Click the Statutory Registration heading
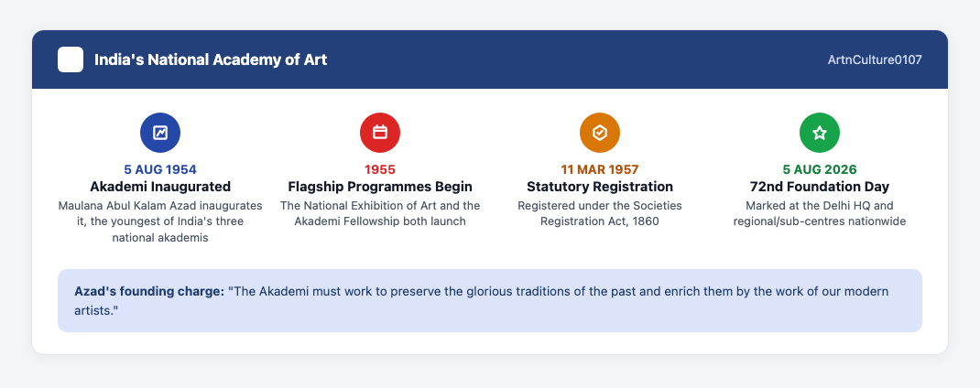The height and width of the screenshot is (388, 980). click(600, 187)
